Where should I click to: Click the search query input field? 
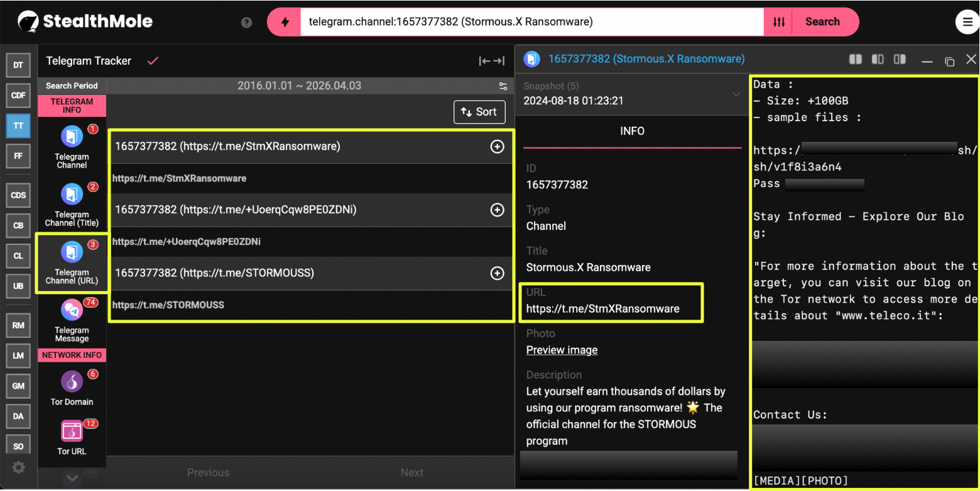tap(531, 22)
